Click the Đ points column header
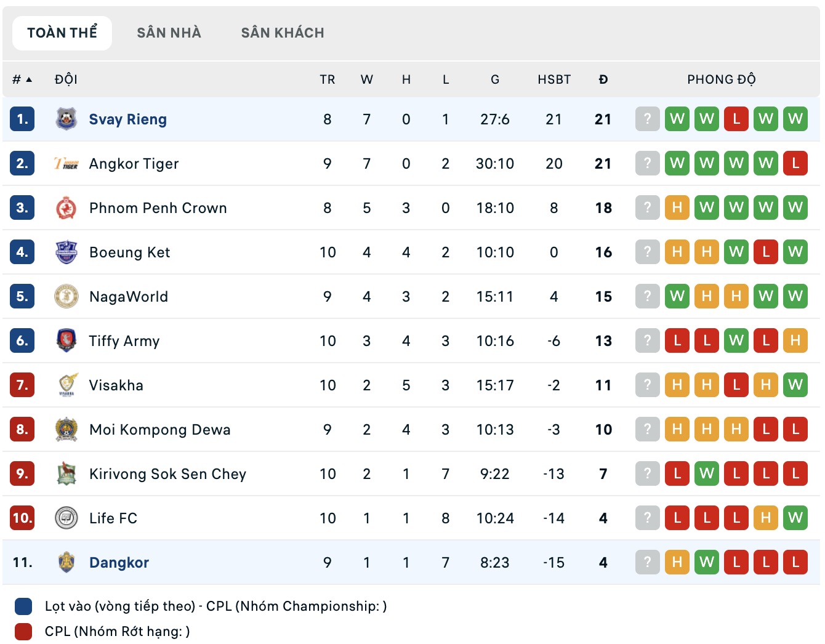This screenshot has height=644, width=825. pyautogui.click(x=603, y=79)
